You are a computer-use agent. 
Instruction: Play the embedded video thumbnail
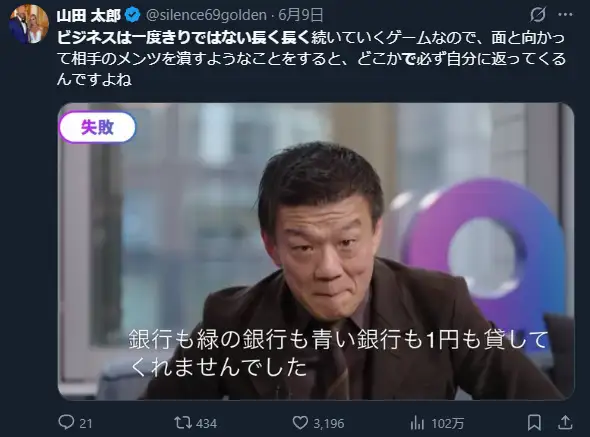tap(316, 251)
